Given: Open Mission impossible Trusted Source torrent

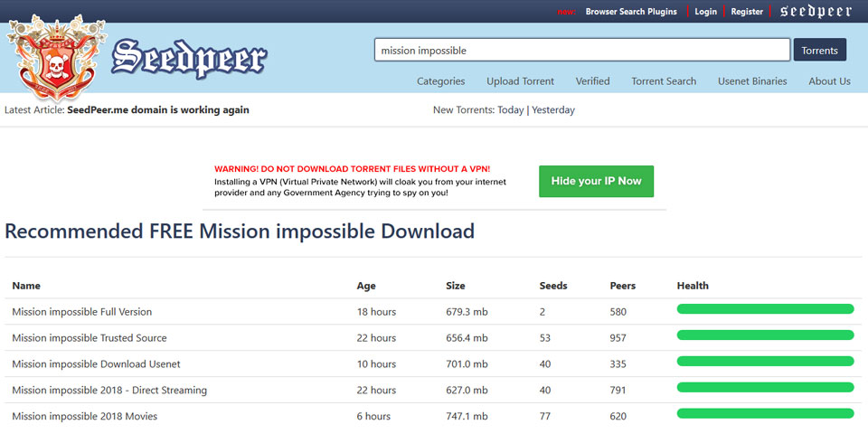Looking at the screenshot, I should [x=90, y=338].
